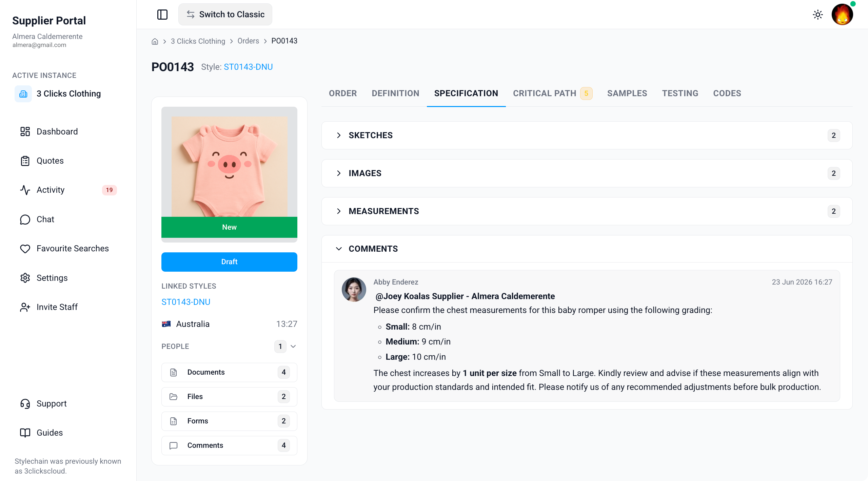Screen dimensions: 868x481
Task: Click the Comments speech bubble icon
Action: click(174, 446)
